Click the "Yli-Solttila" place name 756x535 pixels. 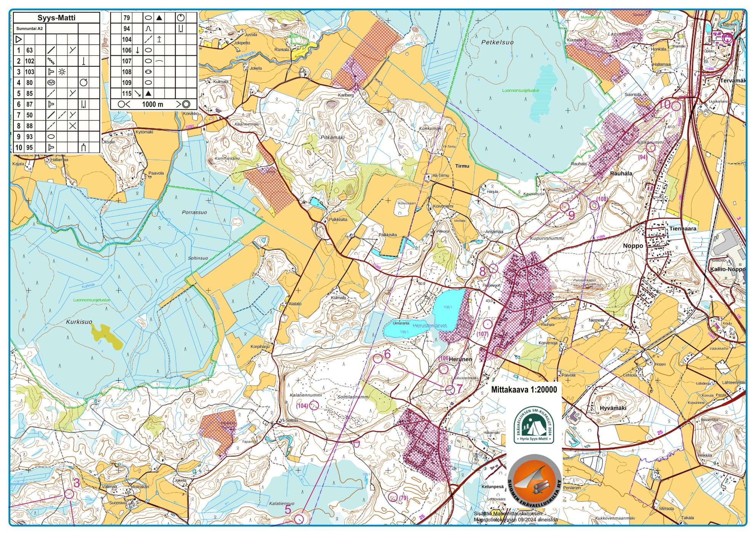289,420
